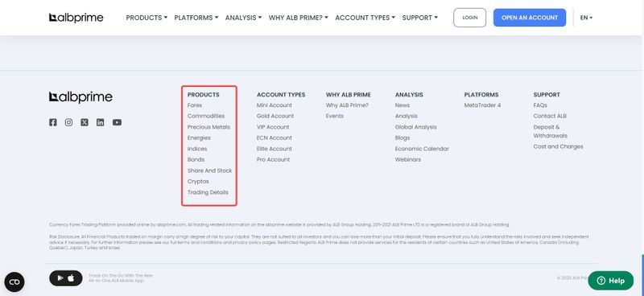Expand the SUPPORT dropdown in navbar
Screen dimensions: 644x296
point(420,18)
